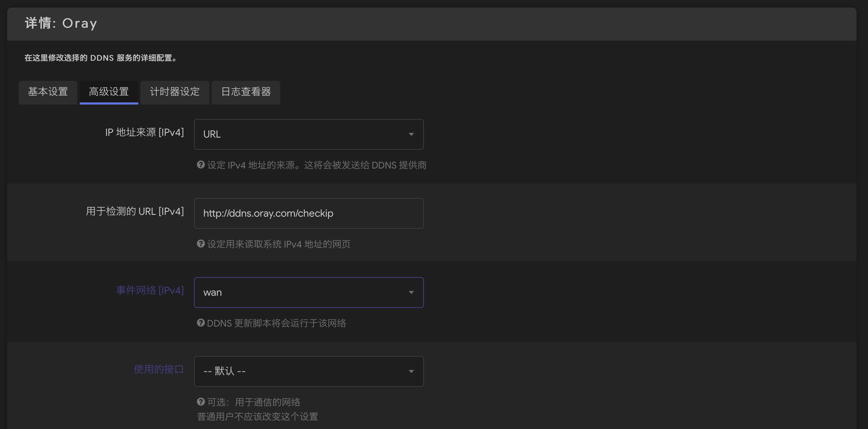Screen dimensions: 868x429
Task: Click help icon beside 设定 IPv4 地址的来源
Action: tap(201, 165)
